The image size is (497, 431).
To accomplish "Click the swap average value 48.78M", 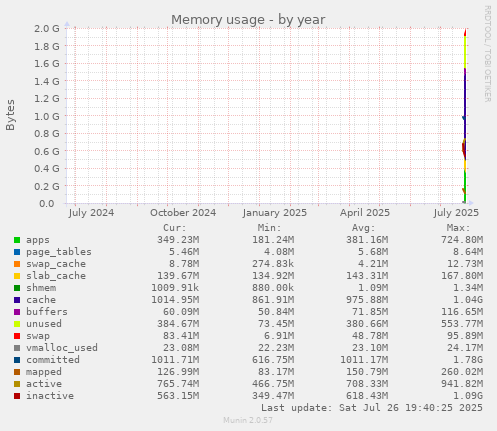I will (x=370, y=336).
